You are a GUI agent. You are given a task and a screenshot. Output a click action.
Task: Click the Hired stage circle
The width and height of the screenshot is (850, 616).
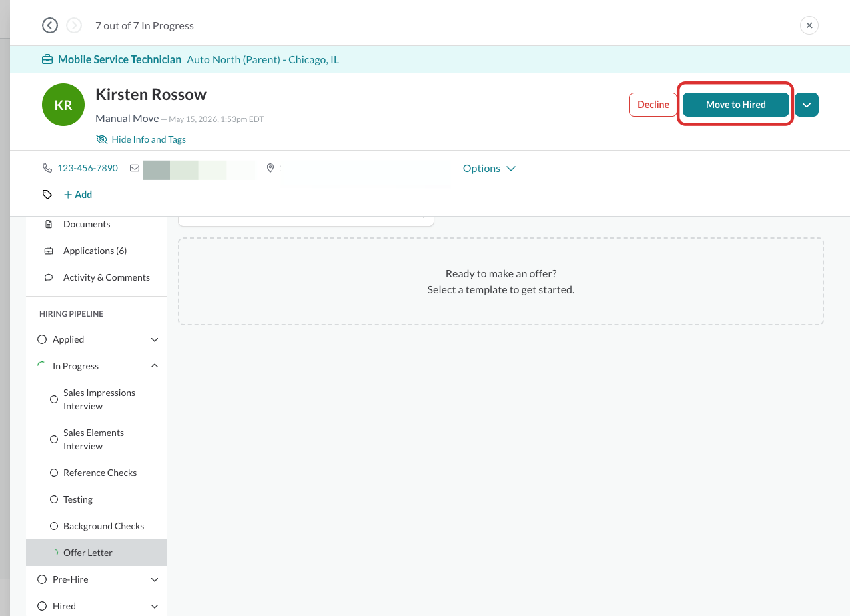click(x=42, y=606)
